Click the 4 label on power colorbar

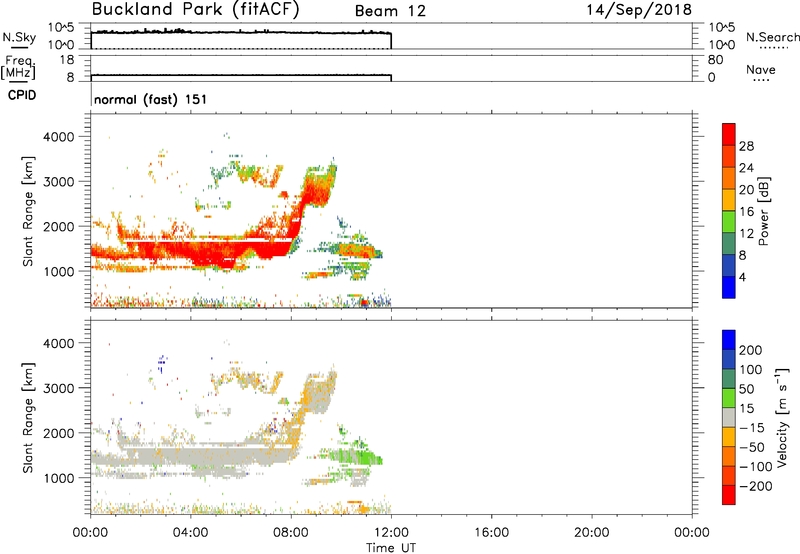tap(742, 277)
